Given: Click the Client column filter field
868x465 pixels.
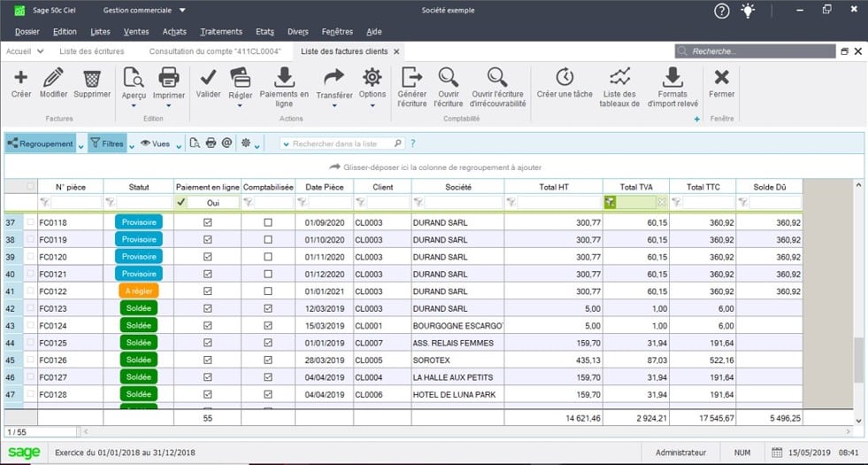Looking at the screenshot, I should 388,202.
